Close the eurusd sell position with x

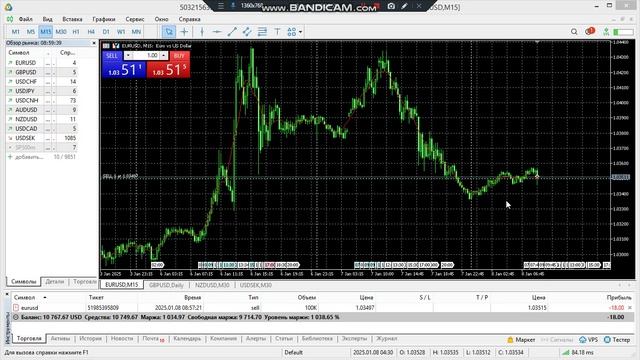630,308
